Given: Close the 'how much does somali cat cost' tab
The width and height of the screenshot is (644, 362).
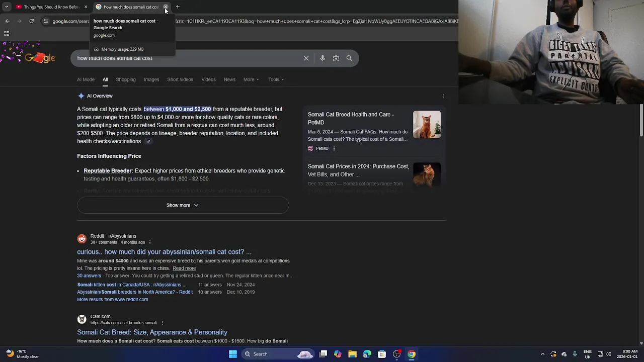Looking at the screenshot, I should tap(166, 7).
